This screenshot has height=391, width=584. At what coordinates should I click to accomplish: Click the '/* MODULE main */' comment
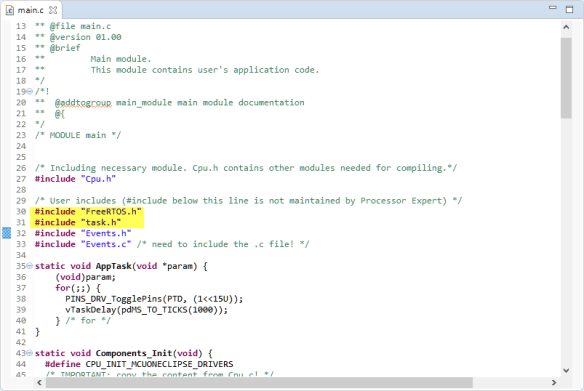(78, 135)
